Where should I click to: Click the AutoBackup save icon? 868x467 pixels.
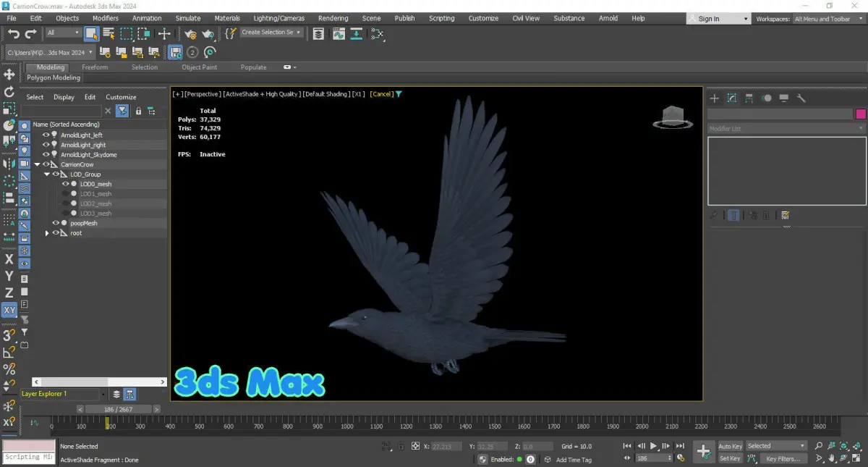pos(175,52)
